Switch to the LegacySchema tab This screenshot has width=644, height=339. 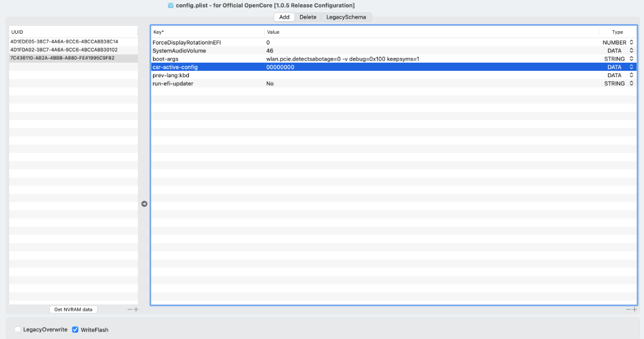click(346, 17)
